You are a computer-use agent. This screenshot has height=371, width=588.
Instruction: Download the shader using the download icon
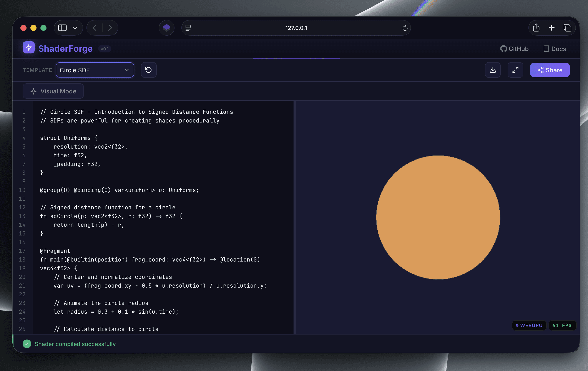(x=493, y=70)
